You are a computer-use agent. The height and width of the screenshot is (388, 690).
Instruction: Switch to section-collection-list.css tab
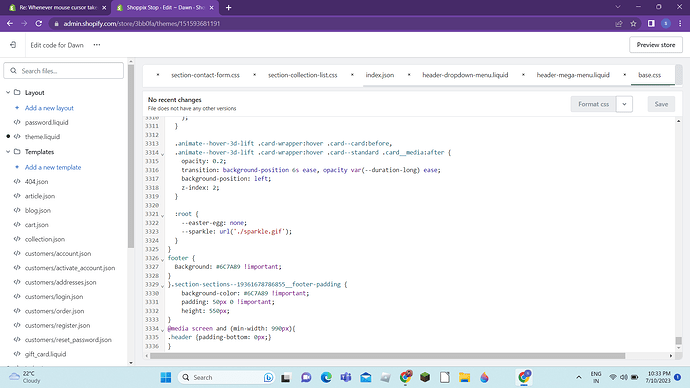[303, 75]
